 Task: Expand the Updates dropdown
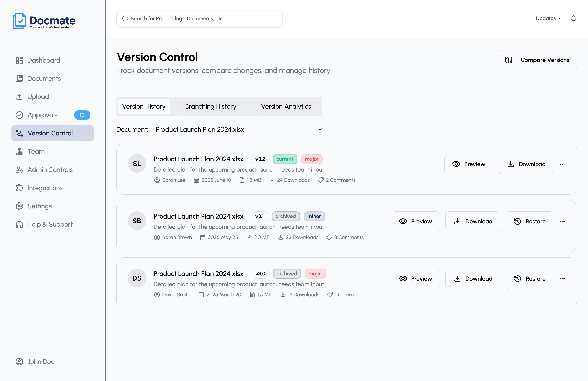(x=548, y=19)
